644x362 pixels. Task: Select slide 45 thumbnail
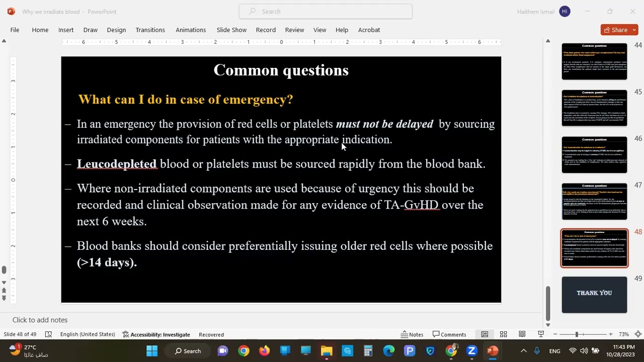tap(594, 108)
